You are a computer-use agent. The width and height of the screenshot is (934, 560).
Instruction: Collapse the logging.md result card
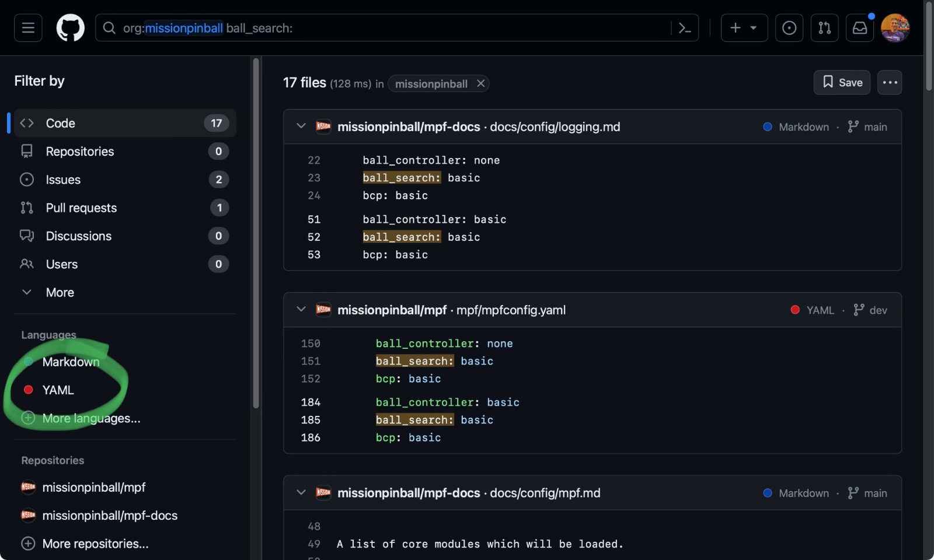[301, 126]
